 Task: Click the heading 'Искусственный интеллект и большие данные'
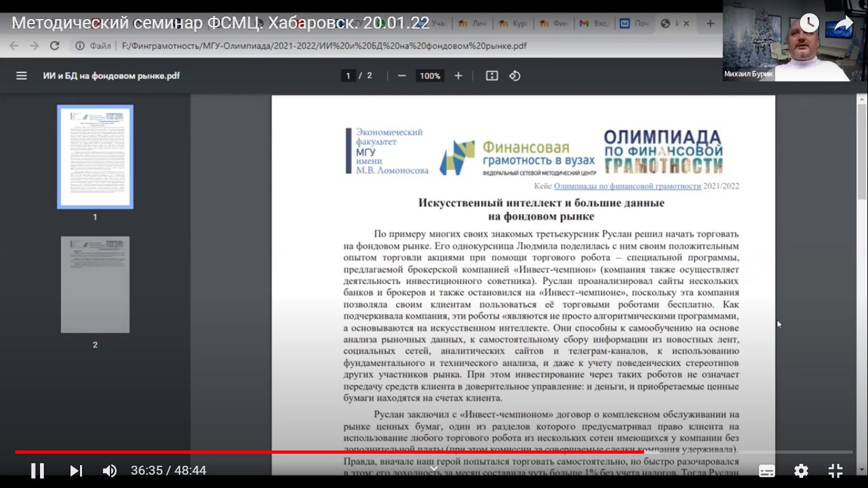[x=541, y=203]
